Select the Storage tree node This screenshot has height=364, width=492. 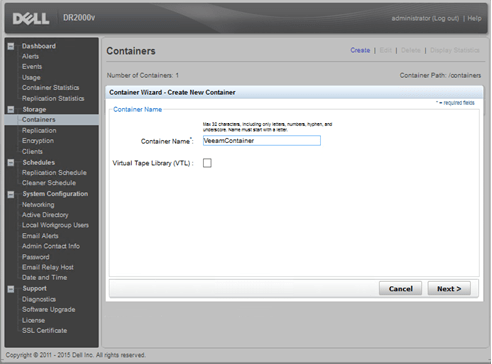coord(34,109)
